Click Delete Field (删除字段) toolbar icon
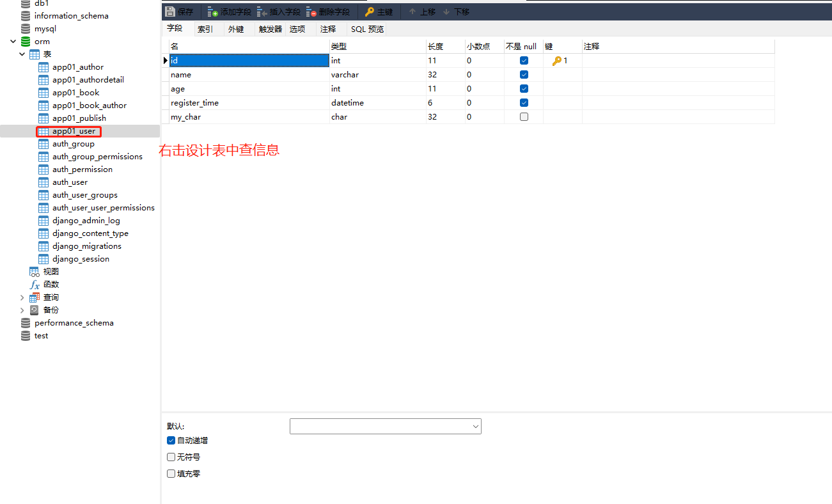Viewport: 832px width, 504px height. pos(311,12)
